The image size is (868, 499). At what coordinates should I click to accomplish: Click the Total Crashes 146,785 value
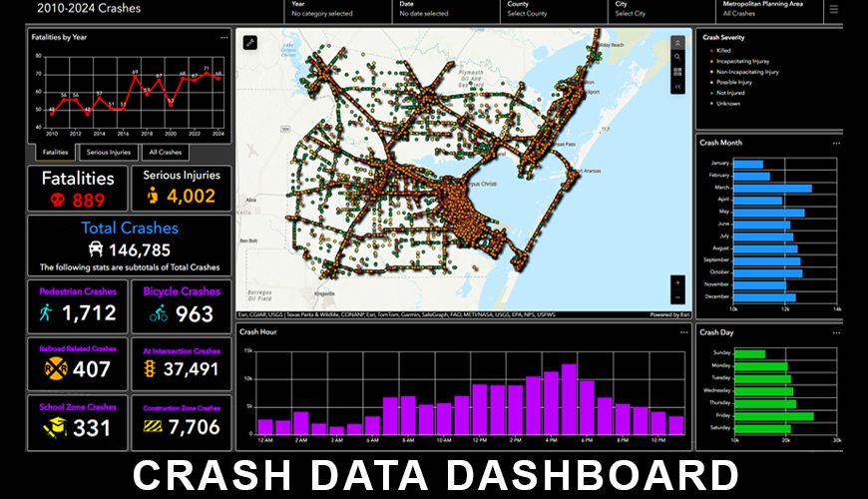click(x=140, y=250)
